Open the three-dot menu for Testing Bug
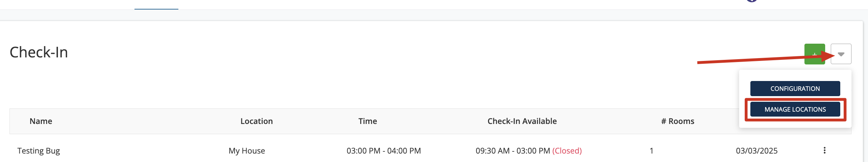 point(824,150)
